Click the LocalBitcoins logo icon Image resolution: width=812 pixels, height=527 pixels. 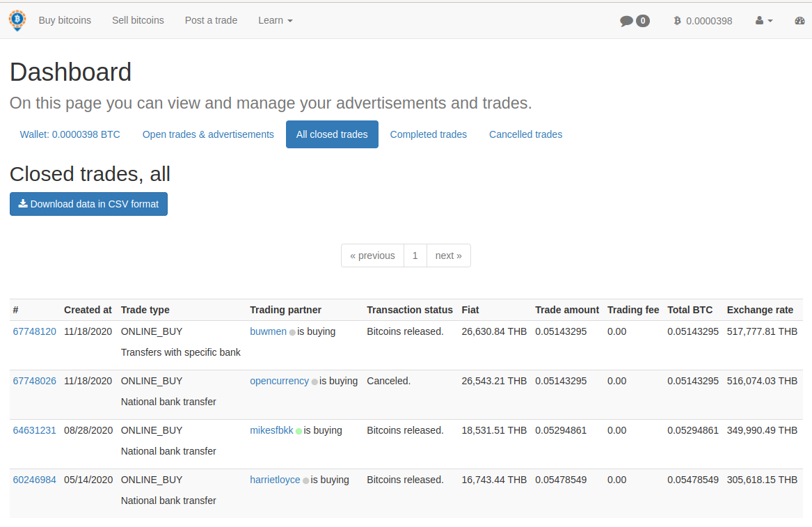coord(17,20)
